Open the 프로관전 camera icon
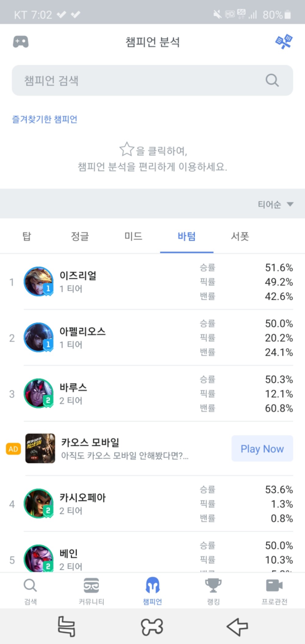Image resolution: width=305 pixels, height=644 pixels. (274, 585)
